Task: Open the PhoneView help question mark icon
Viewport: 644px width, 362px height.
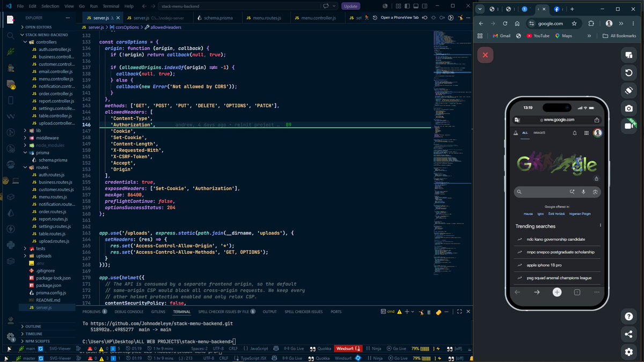Action: (628, 316)
